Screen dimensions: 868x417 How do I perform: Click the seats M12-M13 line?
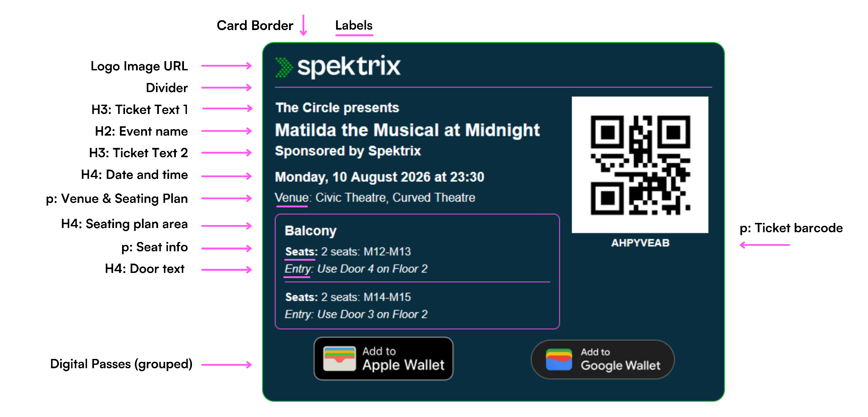coord(348,252)
